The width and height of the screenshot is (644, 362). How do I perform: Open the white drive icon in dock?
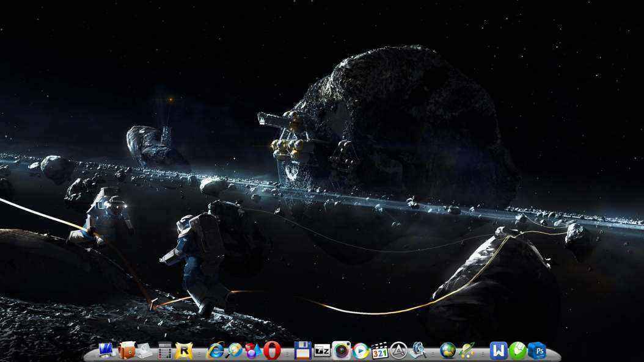(144, 351)
